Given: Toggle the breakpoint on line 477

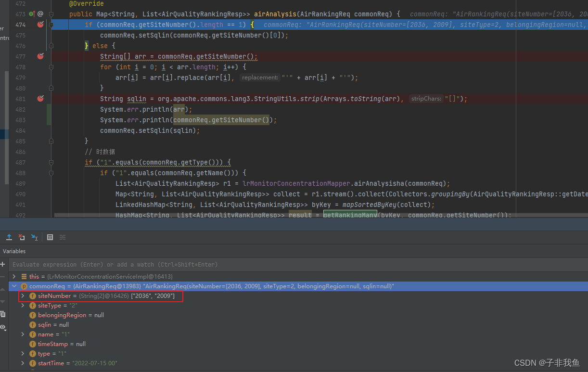Looking at the screenshot, I should 40,56.
